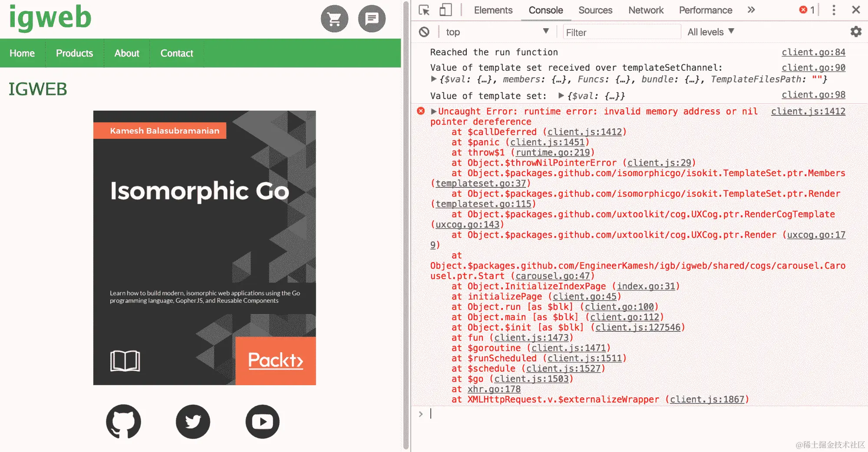Click the igweb logo

pos(50,17)
